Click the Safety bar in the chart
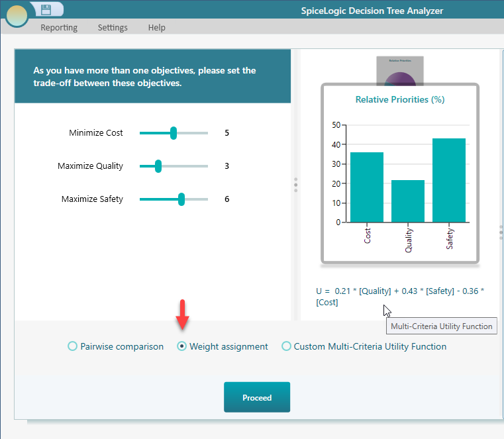504x439 pixels. point(449,181)
